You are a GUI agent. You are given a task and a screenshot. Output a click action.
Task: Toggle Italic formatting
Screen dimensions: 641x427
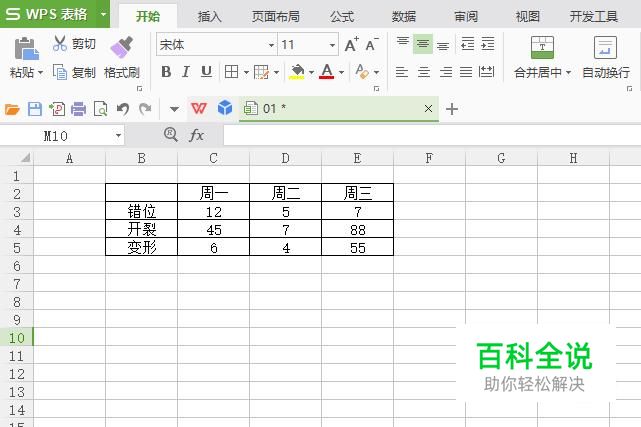(x=186, y=72)
